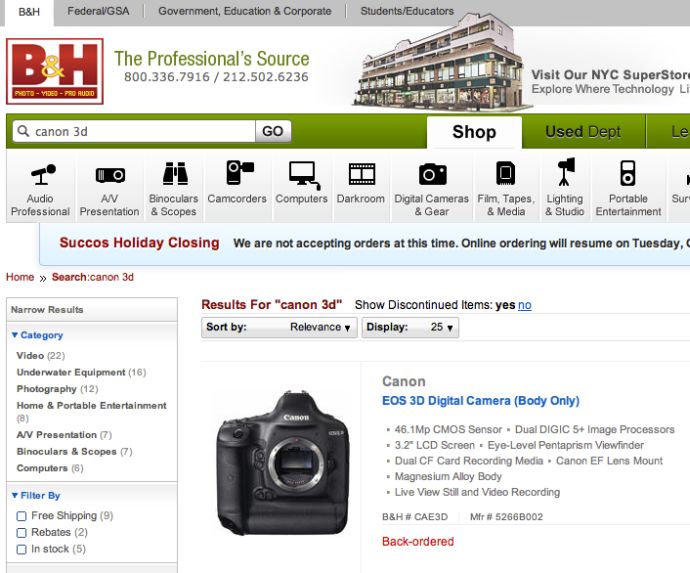Select the Used Dept tab
Viewport: 690px width, 573px height.
pos(583,132)
